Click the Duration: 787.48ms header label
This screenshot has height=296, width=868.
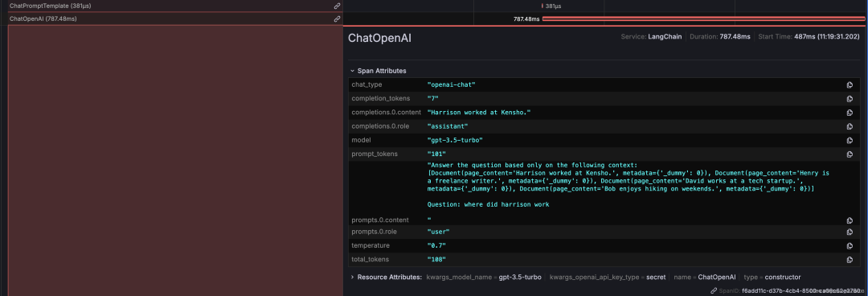click(x=720, y=36)
